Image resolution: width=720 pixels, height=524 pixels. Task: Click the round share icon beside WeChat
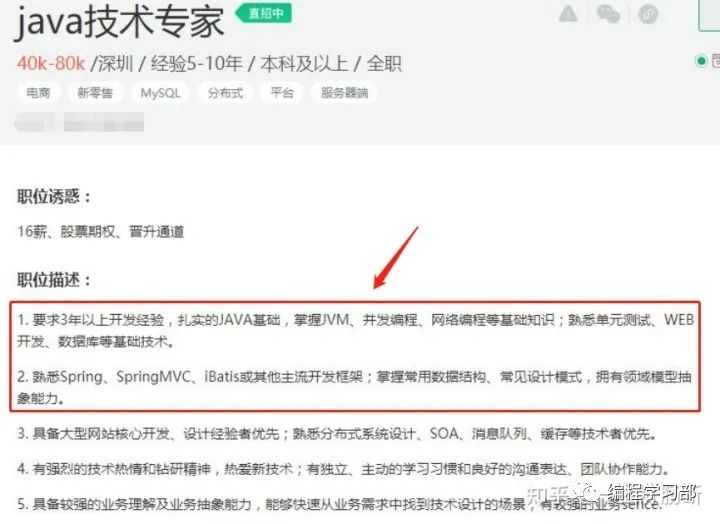click(x=648, y=14)
